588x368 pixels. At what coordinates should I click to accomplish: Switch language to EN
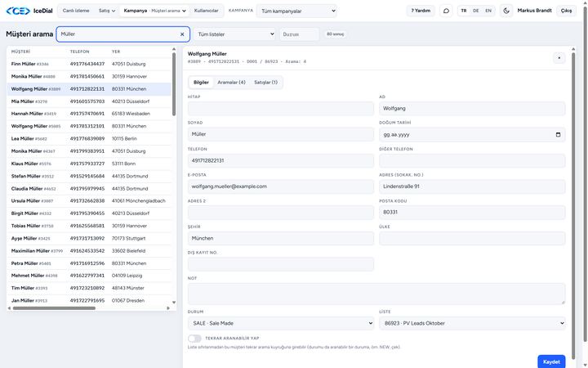(x=488, y=11)
